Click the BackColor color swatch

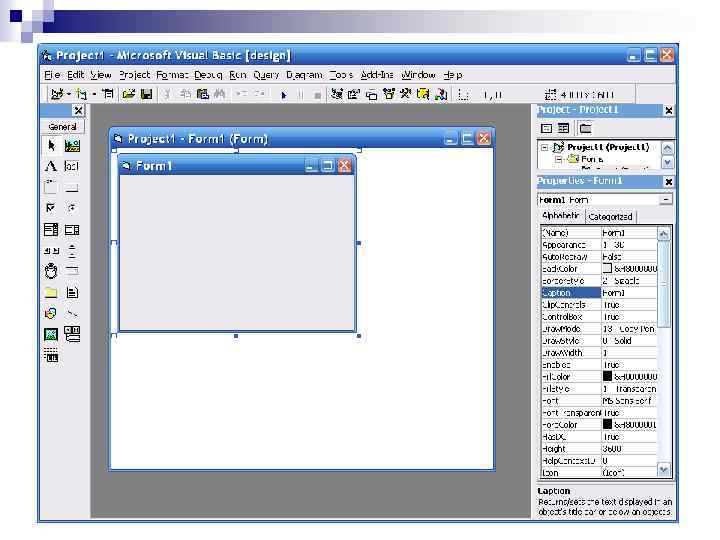(607, 268)
